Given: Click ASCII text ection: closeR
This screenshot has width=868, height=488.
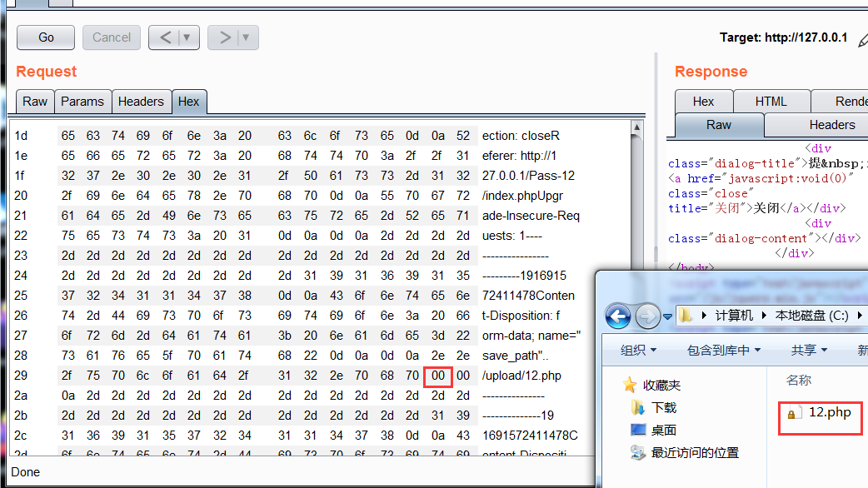Looking at the screenshot, I should coord(521,136).
